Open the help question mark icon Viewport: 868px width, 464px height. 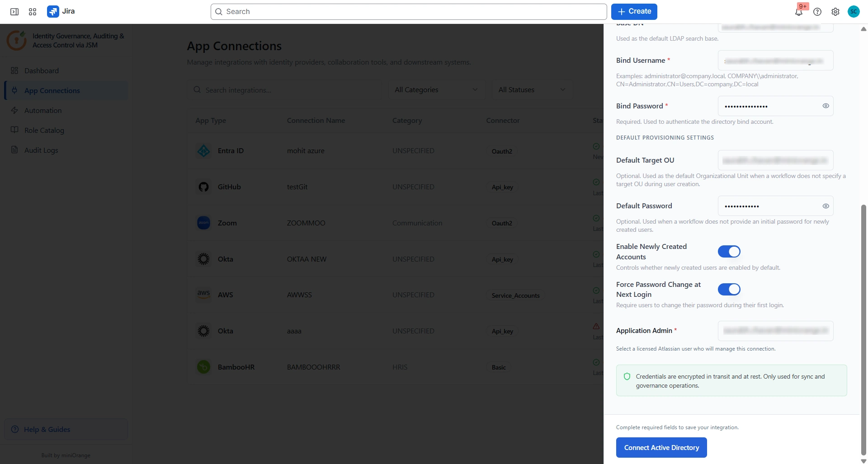point(817,12)
